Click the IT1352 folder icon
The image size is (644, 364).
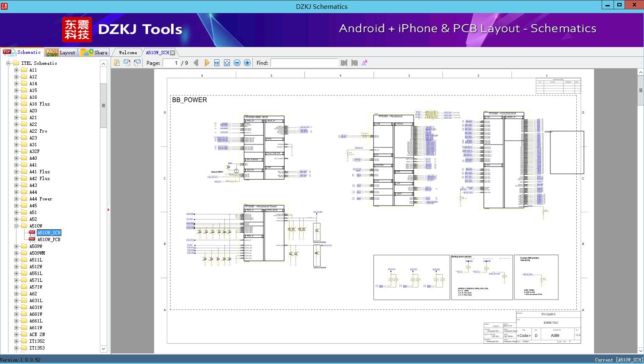(24, 341)
